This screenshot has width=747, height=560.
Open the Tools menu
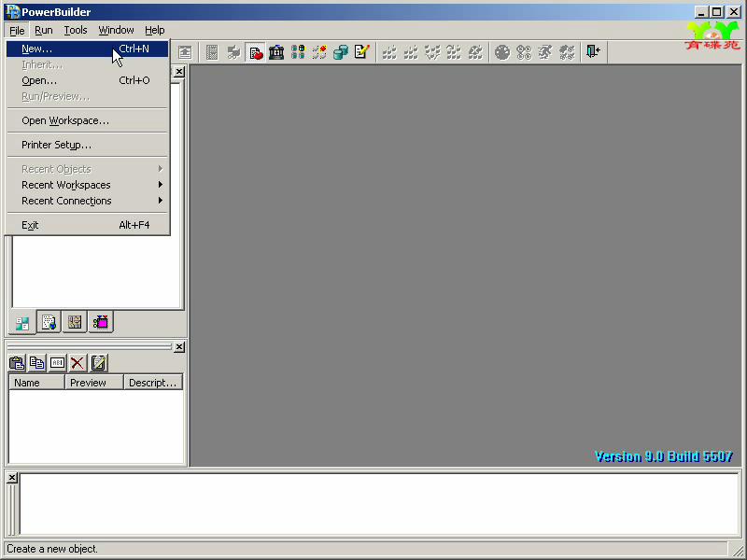pos(76,30)
